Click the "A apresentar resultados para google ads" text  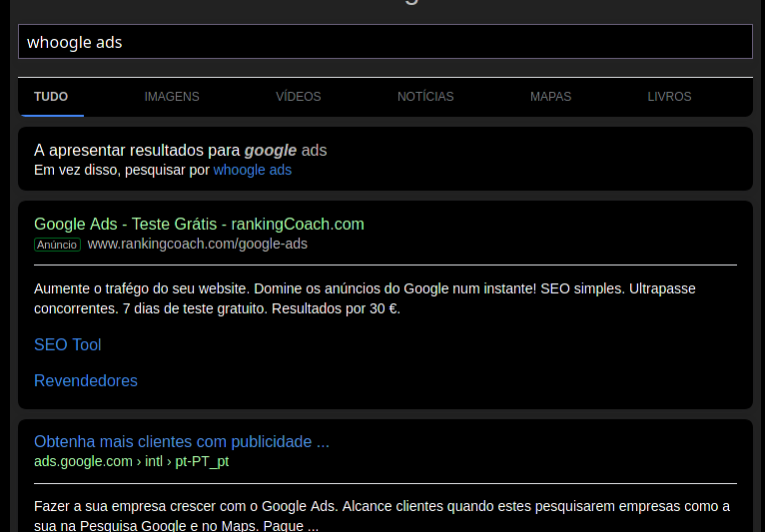pos(180,150)
